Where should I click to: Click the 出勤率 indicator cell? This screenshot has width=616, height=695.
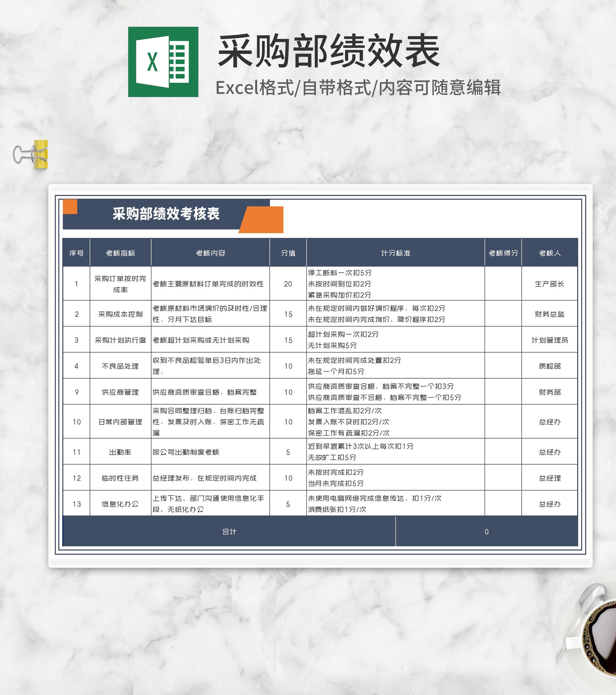120,452
